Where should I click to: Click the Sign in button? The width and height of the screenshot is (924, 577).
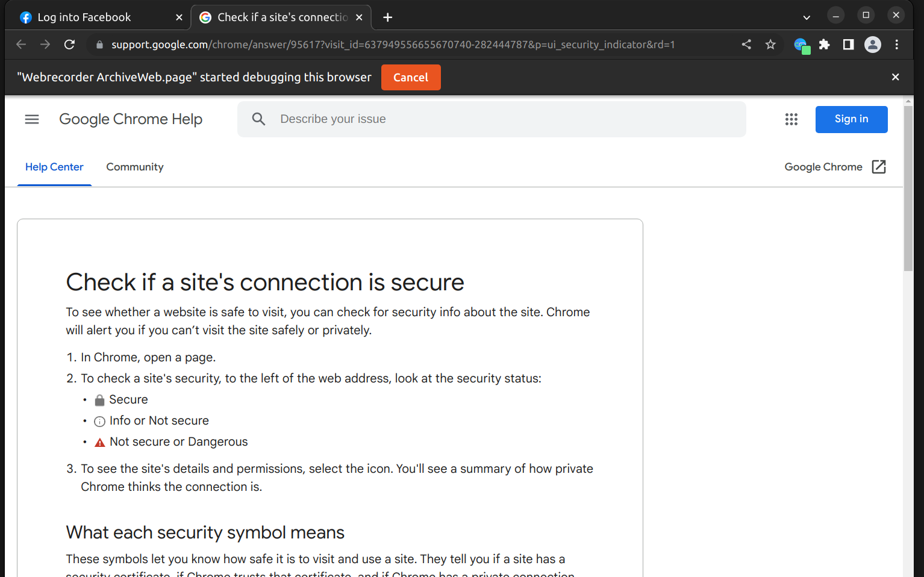(851, 119)
